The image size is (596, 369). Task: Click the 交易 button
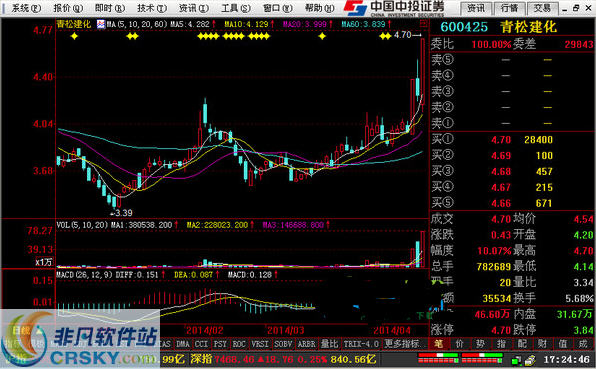[542, 8]
